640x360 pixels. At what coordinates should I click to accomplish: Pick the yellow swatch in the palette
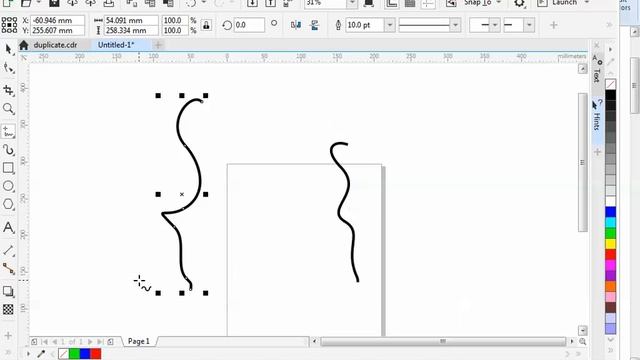(611, 244)
